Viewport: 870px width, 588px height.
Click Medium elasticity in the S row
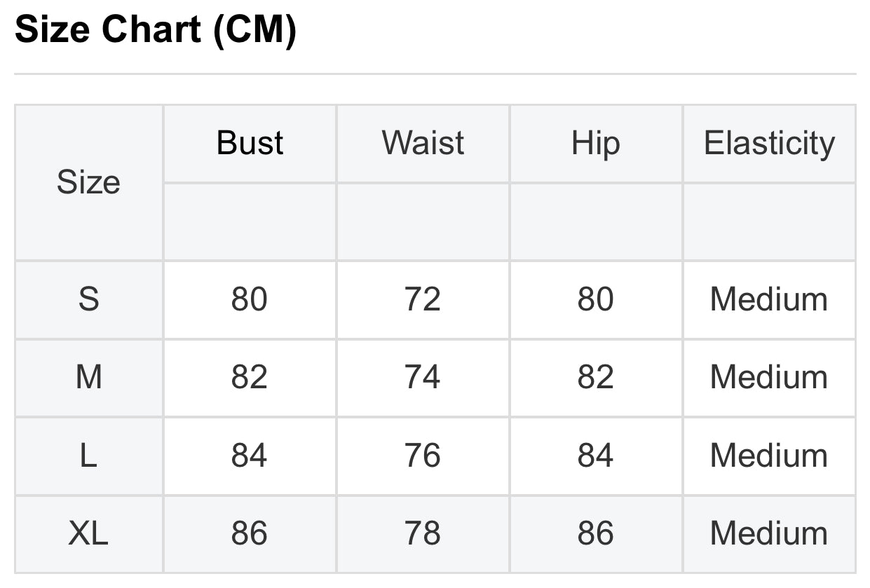point(769,299)
